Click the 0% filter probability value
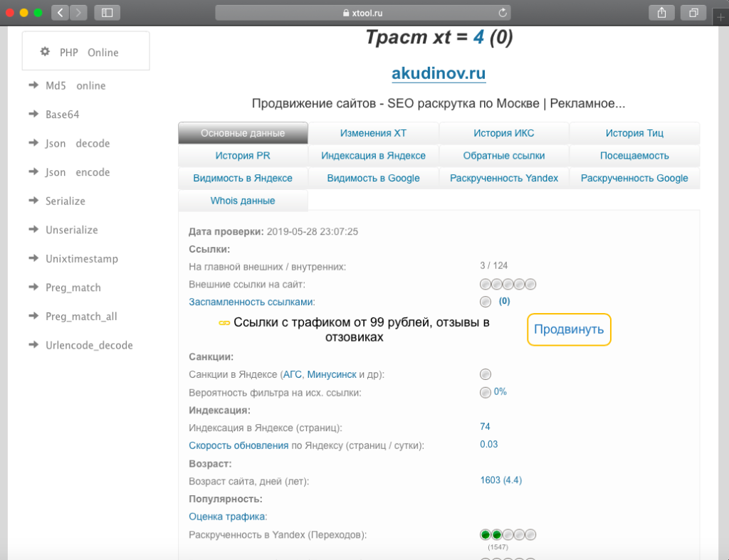The image size is (729, 560). click(x=500, y=392)
